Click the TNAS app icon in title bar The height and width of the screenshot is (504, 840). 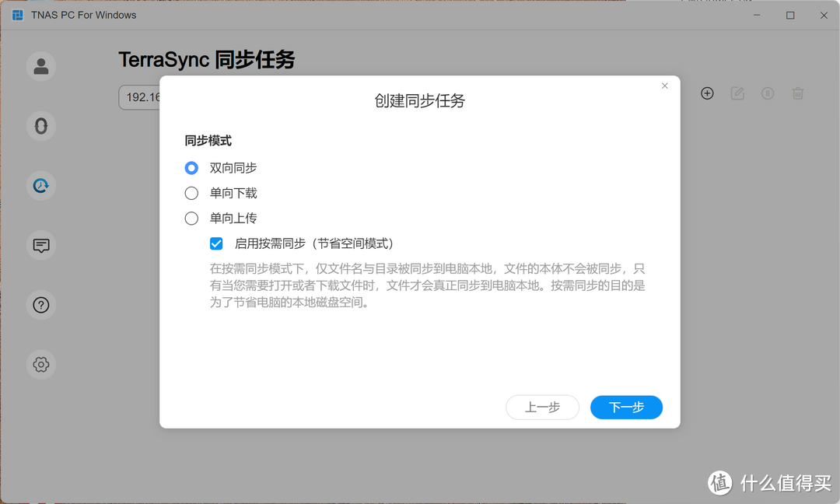point(16,15)
